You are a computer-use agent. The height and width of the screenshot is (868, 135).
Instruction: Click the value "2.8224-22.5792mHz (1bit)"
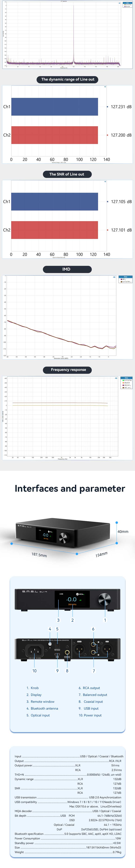point(105,820)
